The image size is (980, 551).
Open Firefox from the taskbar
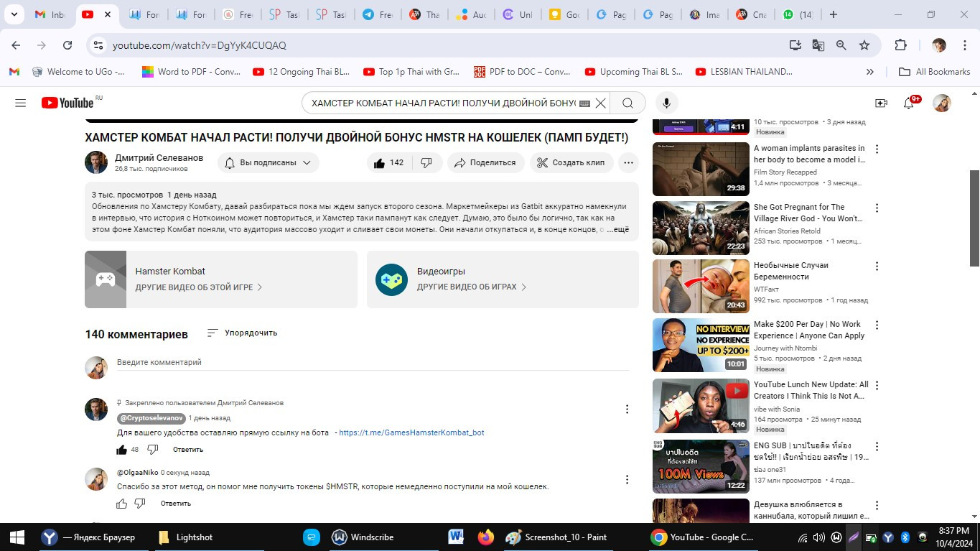point(486,537)
